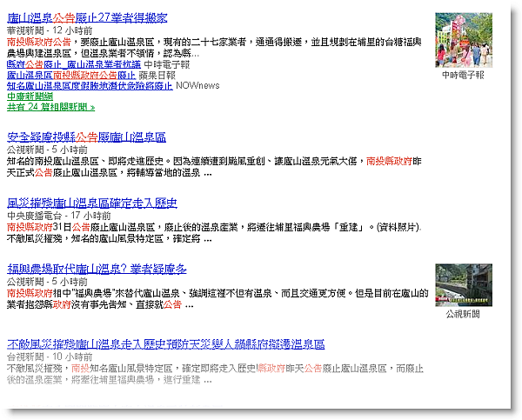The height and width of the screenshot is (420, 522).
Task: Click the snippet starting 知名的南投廬山溫泉區
Action: (214, 167)
